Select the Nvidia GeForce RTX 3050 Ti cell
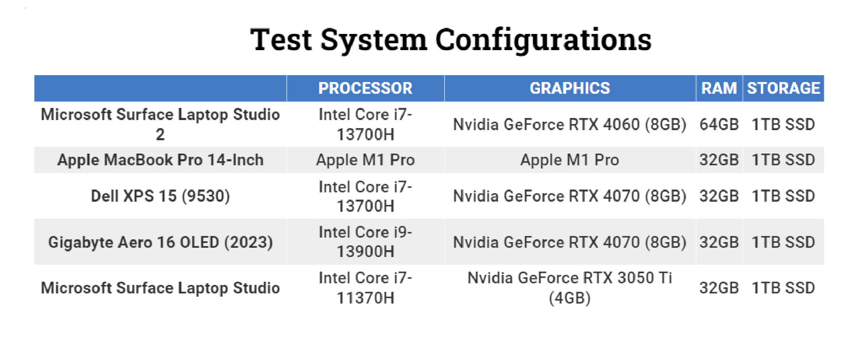This screenshot has width=868, height=350. click(569, 288)
